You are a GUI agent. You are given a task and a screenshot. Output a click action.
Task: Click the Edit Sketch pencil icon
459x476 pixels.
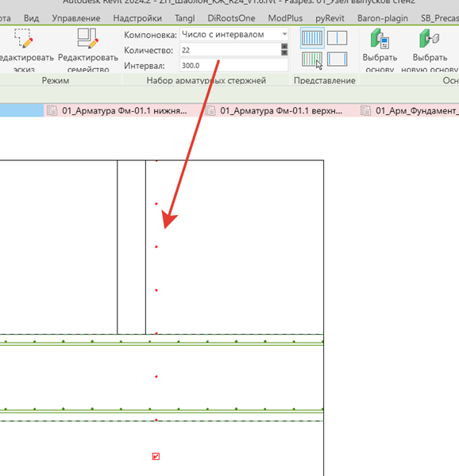(x=23, y=38)
